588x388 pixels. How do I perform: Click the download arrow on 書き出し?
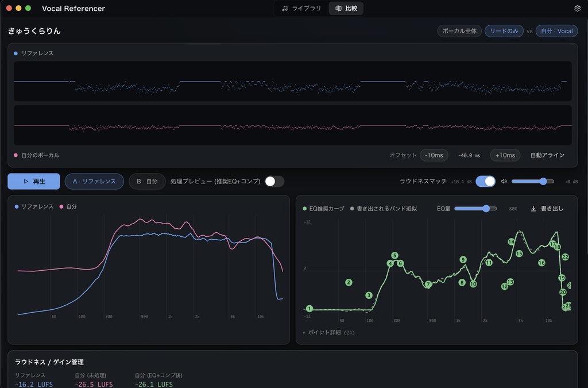[x=533, y=209]
